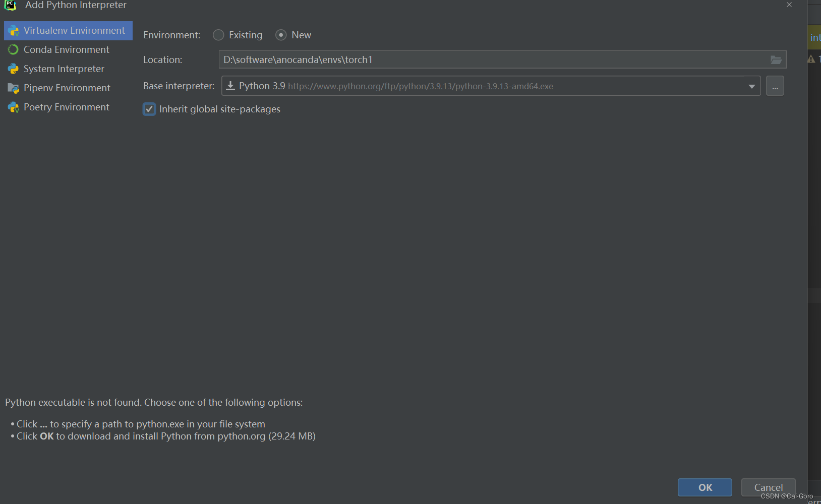
Task: Click the download icon beside Python 3.9
Action: tap(230, 86)
